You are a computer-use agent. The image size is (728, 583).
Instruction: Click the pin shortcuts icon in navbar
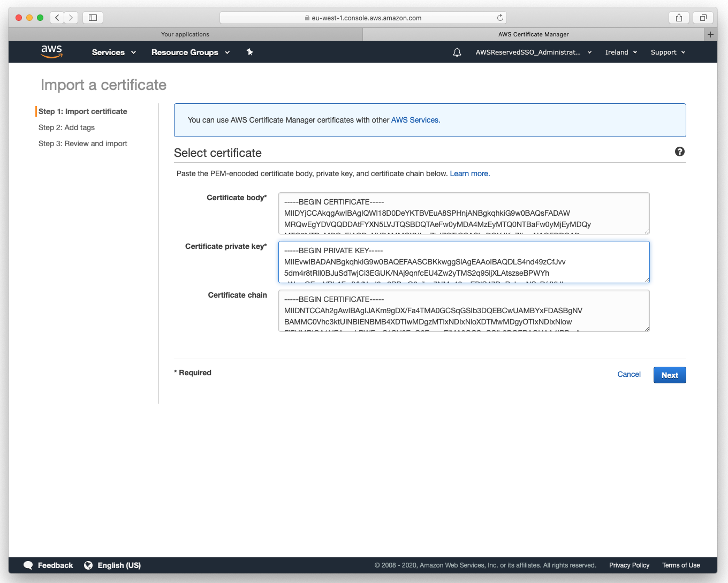click(249, 52)
